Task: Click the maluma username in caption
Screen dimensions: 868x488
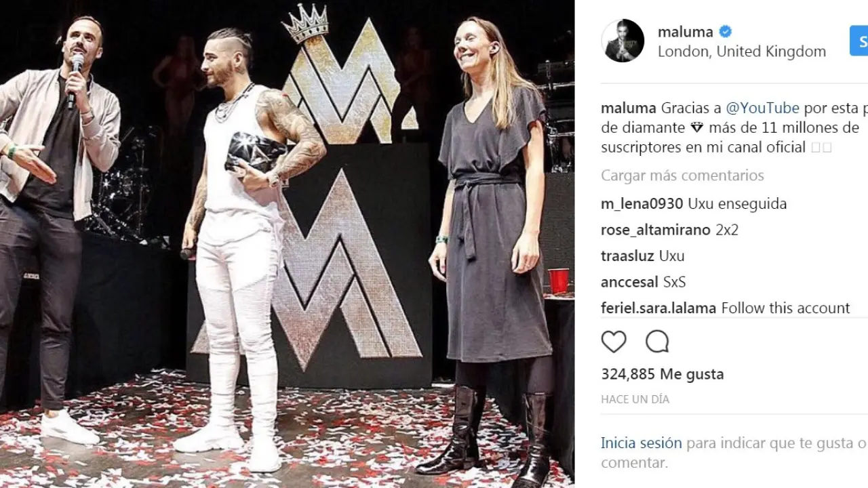Action: pyautogui.click(x=629, y=108)
